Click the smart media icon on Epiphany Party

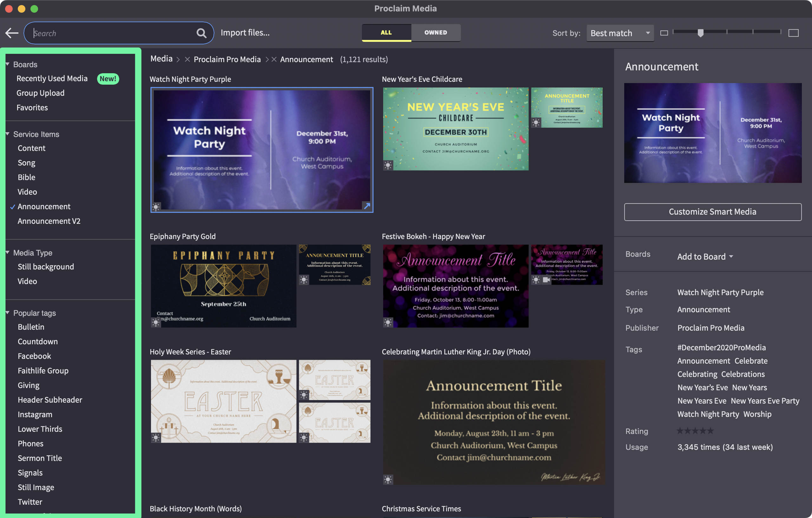(156, 322)
